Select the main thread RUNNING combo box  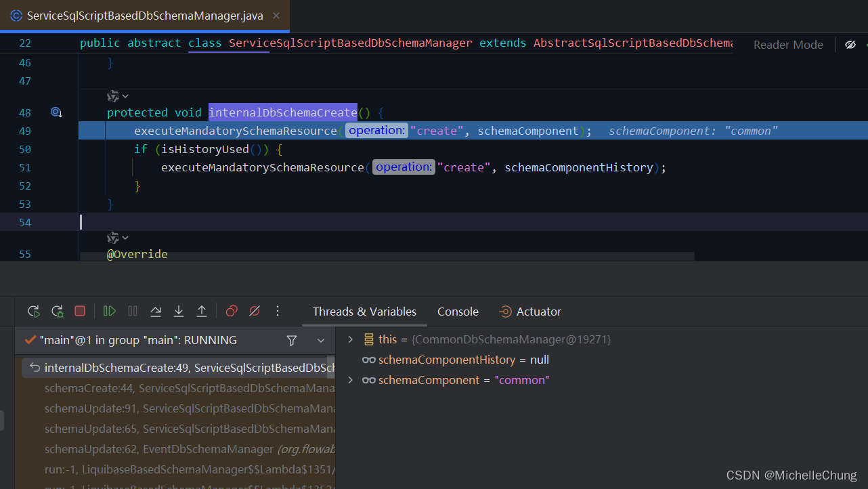(x=176, y=341)
